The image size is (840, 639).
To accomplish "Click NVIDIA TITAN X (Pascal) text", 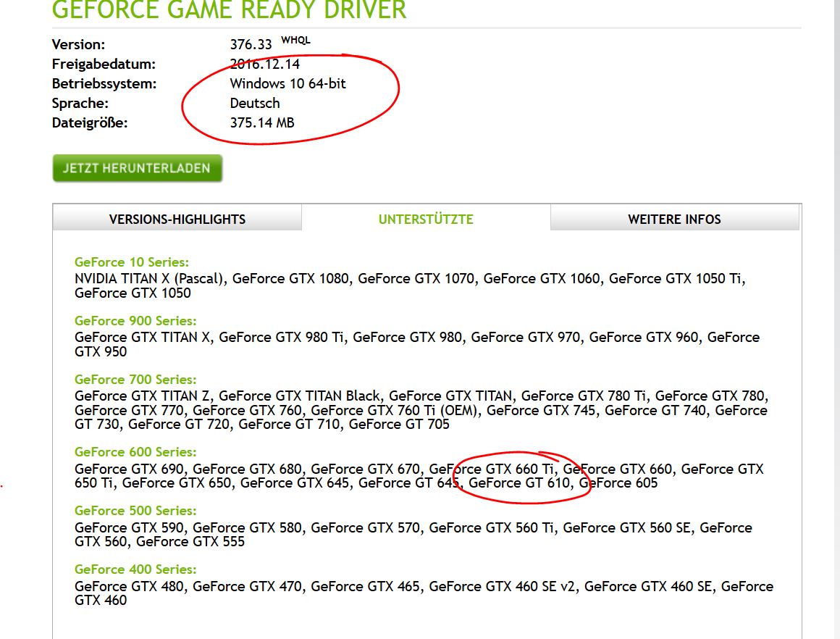I will 149,279.
